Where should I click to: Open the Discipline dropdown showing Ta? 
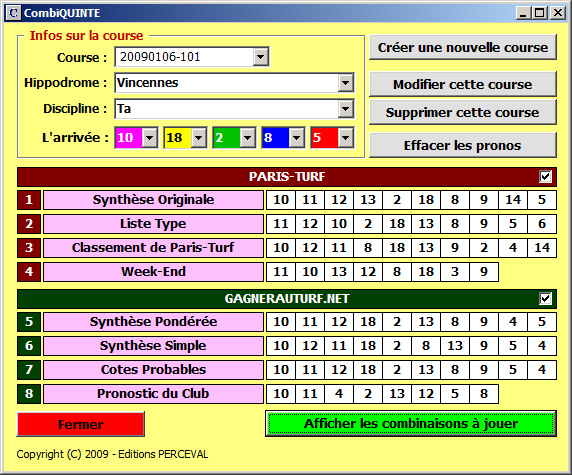tap(345, 109)
